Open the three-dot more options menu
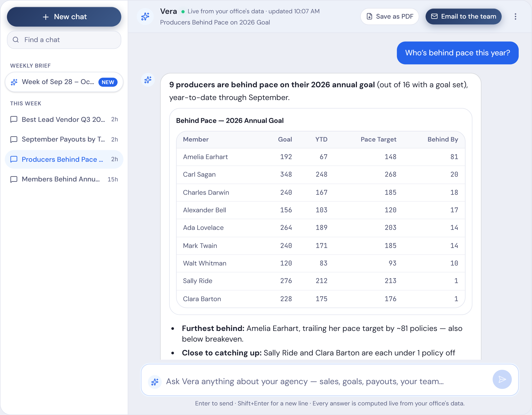The image size is (532, 415). (515, 16)
